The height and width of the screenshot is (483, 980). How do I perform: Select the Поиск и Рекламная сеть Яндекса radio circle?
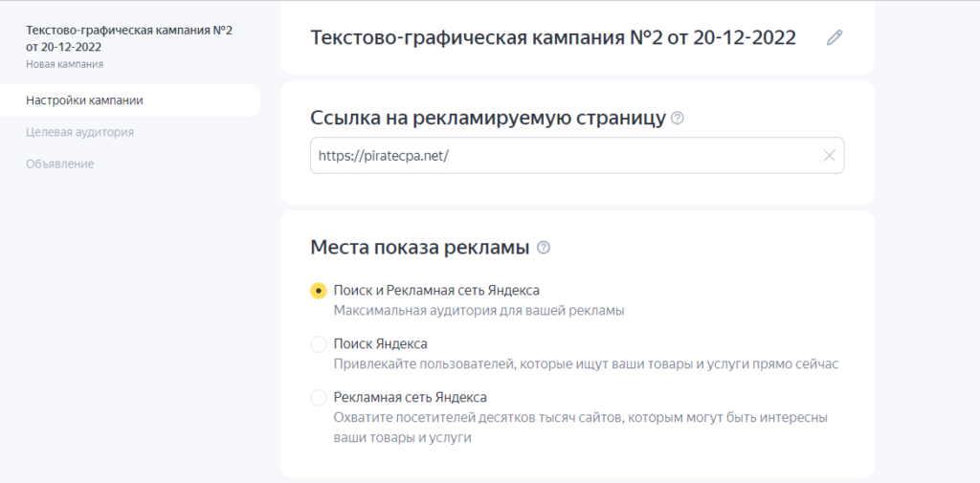click(x=319, y=291)
